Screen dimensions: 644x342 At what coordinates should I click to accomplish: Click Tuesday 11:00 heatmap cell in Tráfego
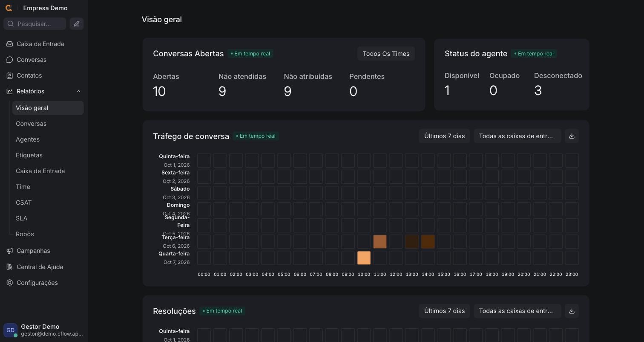380,242
